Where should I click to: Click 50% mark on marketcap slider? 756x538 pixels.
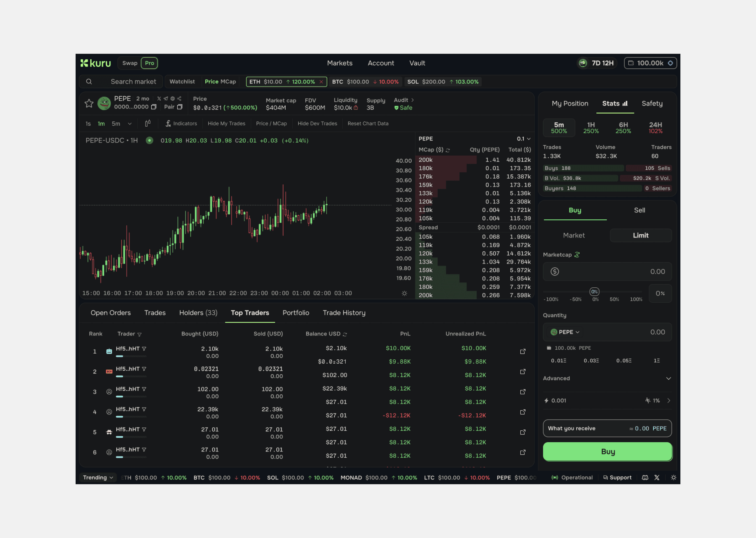coord(614,299)
